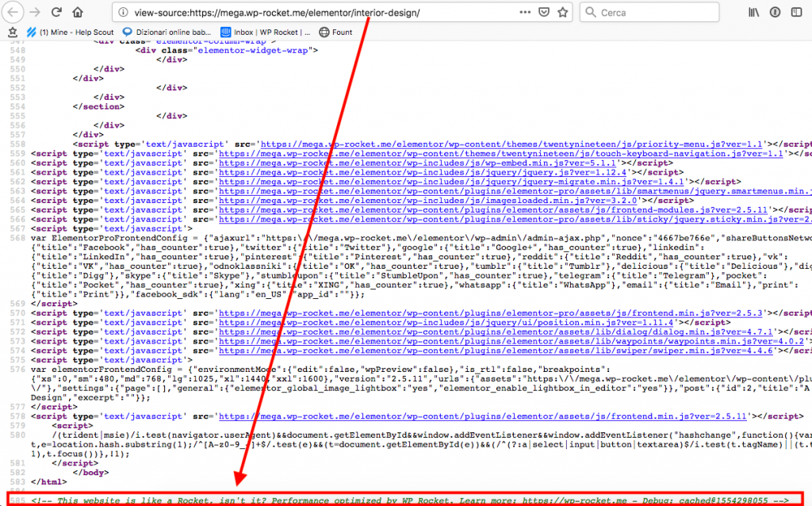Save page to Pocket

pyautogui.click(x=542, y=13)
